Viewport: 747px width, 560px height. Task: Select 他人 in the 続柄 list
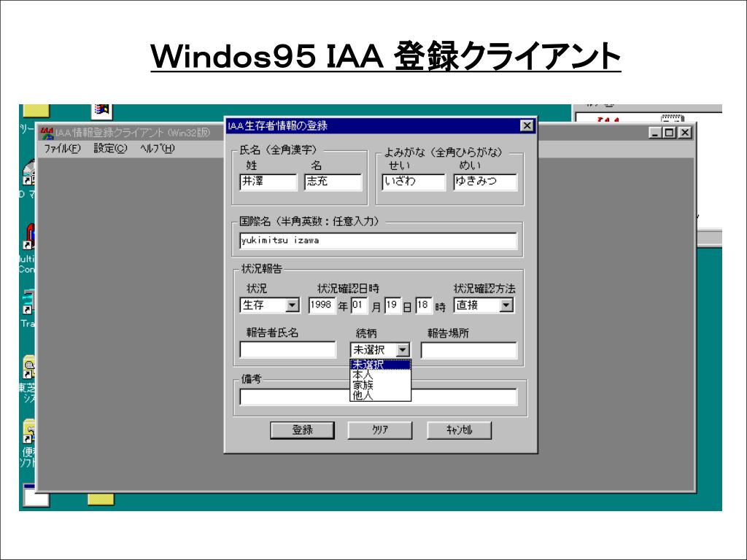pyautogui.click(x=380, y=394)
